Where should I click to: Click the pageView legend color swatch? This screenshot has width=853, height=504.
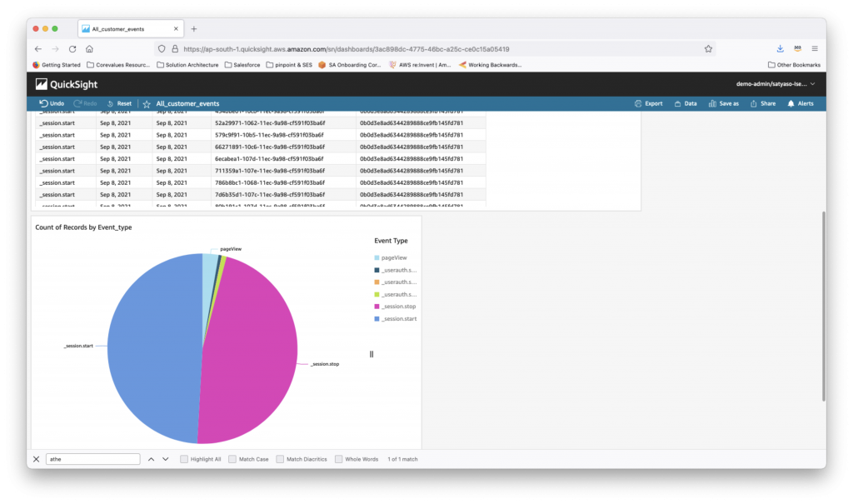click(377, 258)
